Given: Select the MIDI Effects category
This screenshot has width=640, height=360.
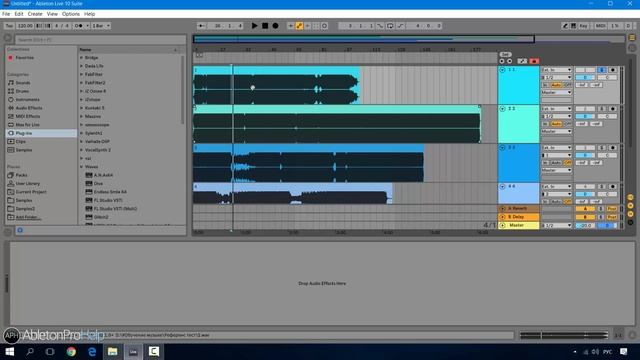Looking at the screenshot, I should pyautogui.click(x=28, y=116).
